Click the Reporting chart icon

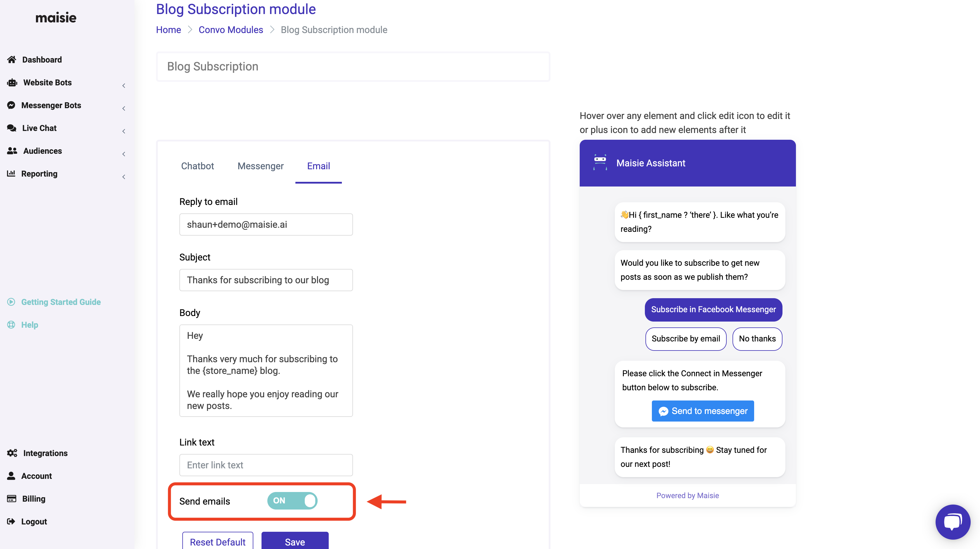point(11,174)
